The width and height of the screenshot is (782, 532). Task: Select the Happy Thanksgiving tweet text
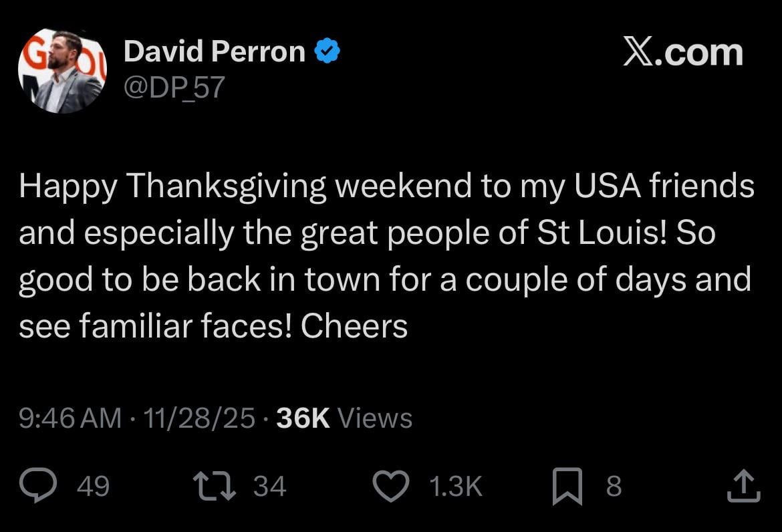386,254
